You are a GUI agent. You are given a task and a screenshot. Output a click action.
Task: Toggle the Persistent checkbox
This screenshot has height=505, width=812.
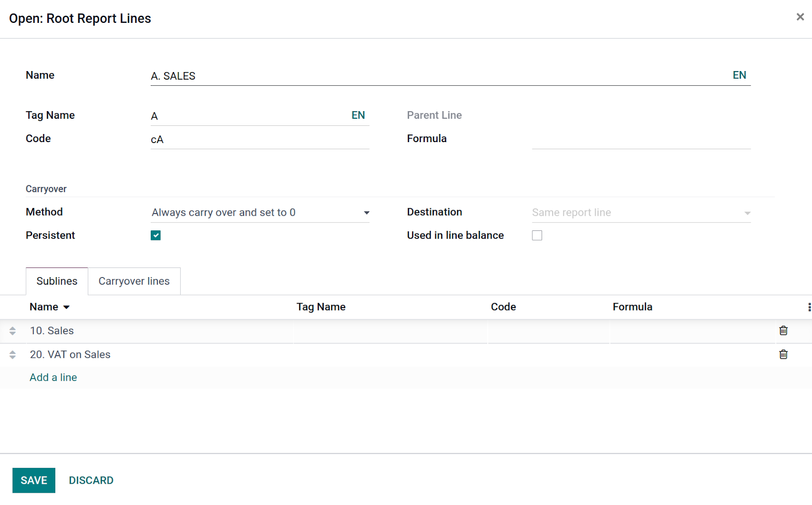156,235
